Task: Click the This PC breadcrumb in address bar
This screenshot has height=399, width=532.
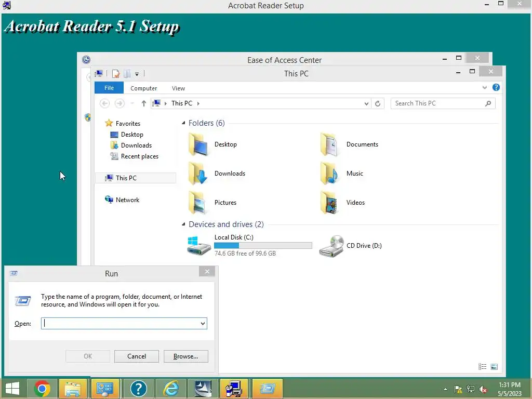Action: 181,103
